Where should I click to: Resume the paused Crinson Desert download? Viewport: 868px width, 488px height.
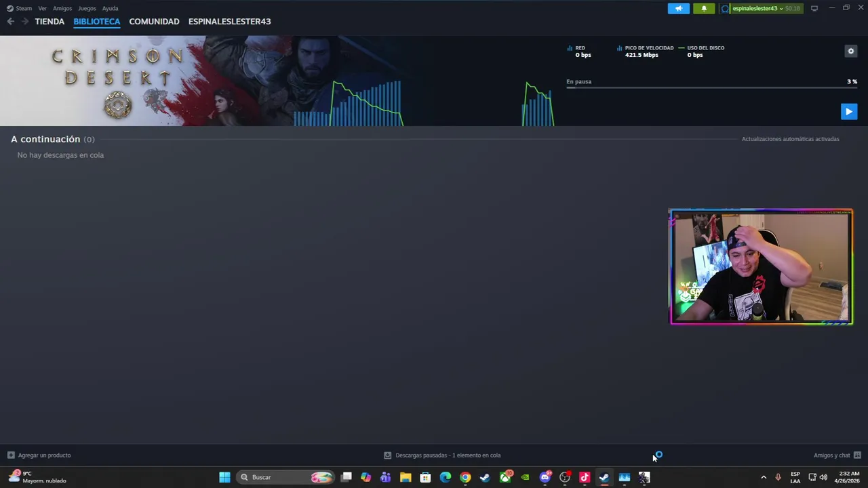click(x=848, y=111)
